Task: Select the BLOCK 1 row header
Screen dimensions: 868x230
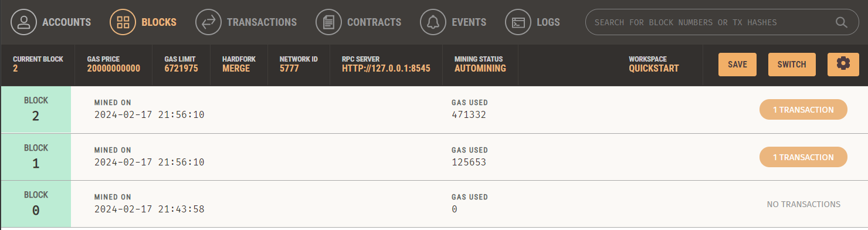Action: tap(36, 157)
